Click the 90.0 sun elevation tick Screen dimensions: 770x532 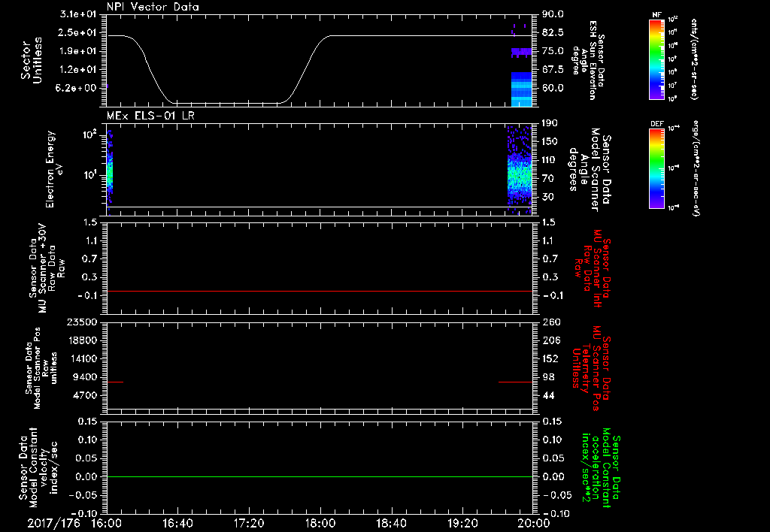click(553, 14)
